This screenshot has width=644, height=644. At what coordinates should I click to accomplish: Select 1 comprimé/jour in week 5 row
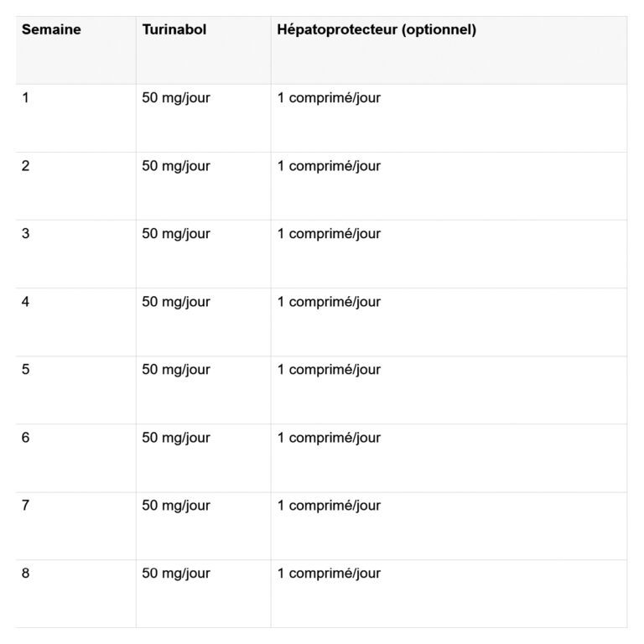(329, 370)
